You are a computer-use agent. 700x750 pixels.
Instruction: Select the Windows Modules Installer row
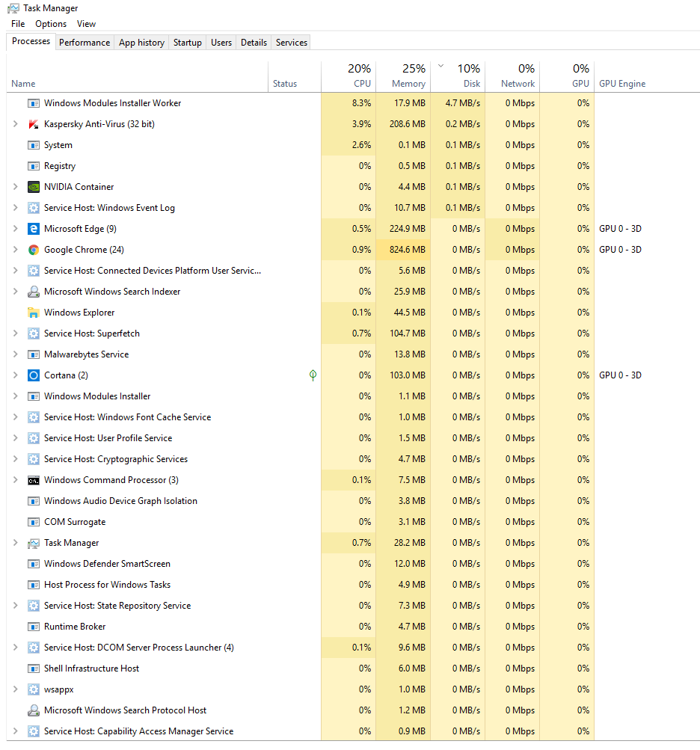click(x=353, y=396)
